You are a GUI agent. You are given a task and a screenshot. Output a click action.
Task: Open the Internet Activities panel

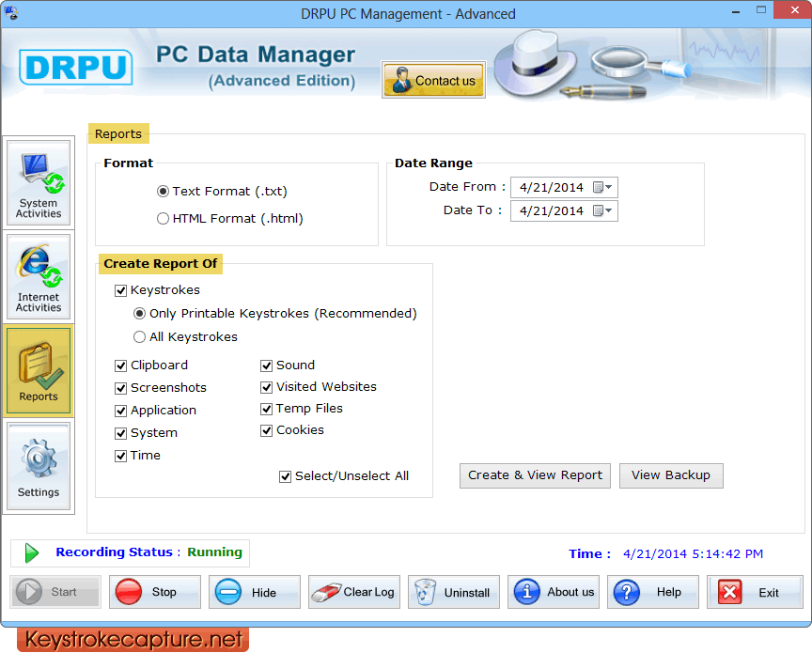point(39,276)
